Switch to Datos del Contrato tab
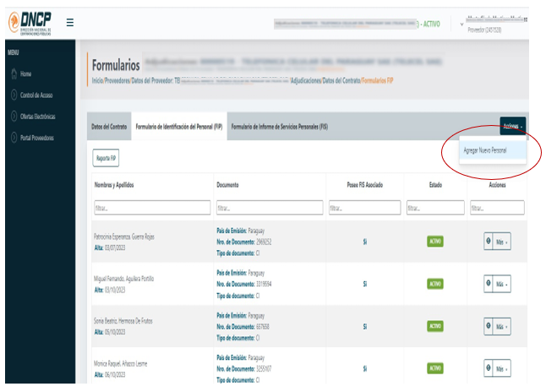546x392 pixels. click(109, 127)
